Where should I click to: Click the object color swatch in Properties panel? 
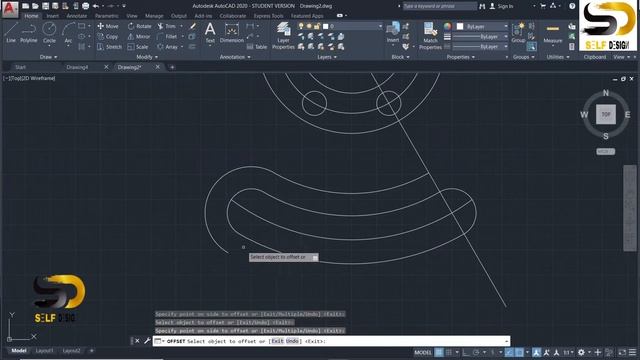click(x=460, y=26)
